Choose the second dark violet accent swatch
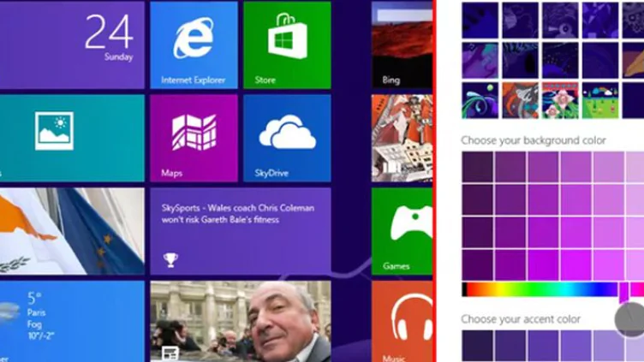This screenshot has width=644, height=362. pos(510,346)
